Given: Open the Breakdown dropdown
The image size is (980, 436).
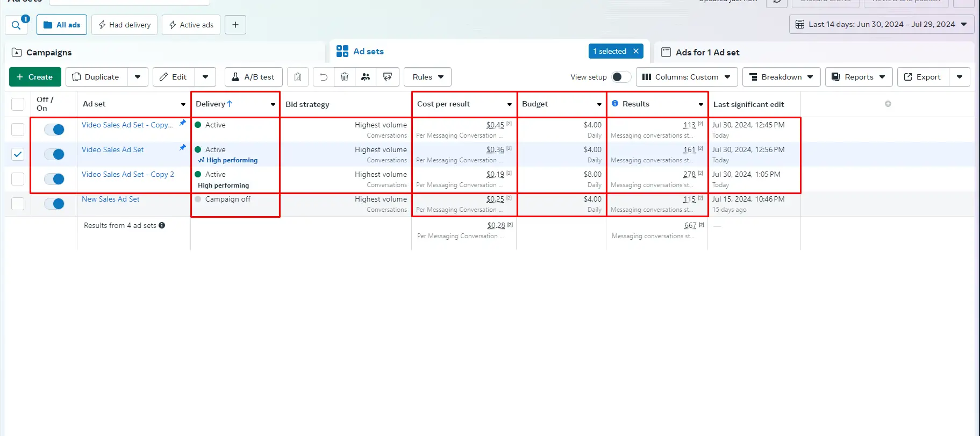Looking at the screenshot, I should (782, 77).
